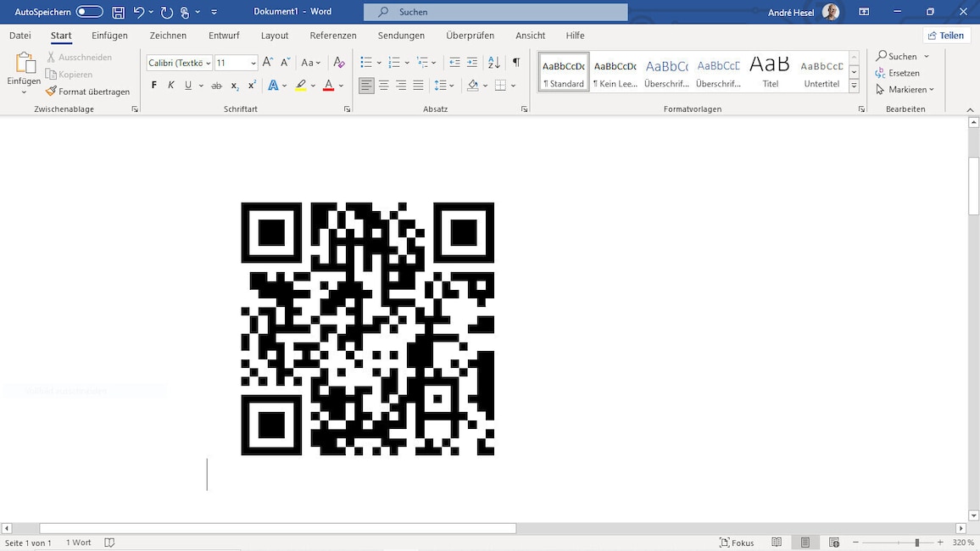Switch to web layout view
Screen dimensions: 980x551
pos(833,543)
